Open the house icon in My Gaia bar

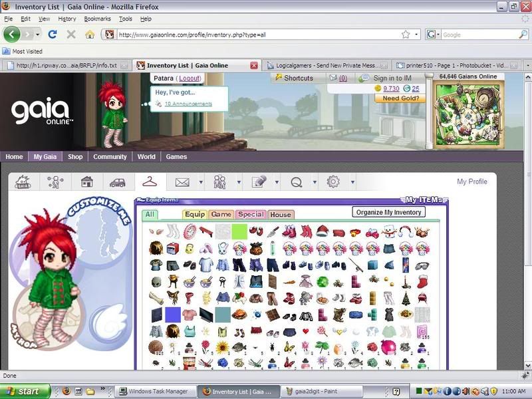point(87,182)
